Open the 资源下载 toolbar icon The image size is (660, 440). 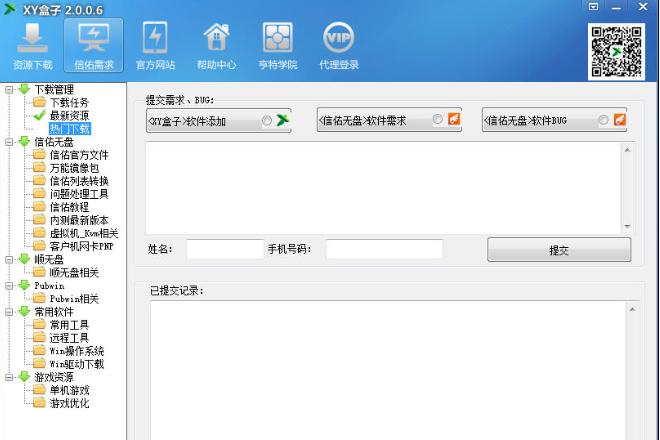click(32, 46)
